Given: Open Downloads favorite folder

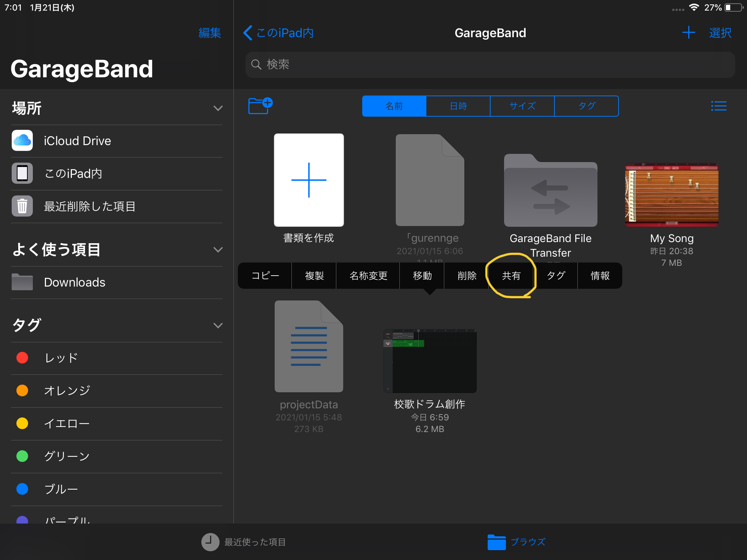Looking at the screenshot, I should point(117,283).
